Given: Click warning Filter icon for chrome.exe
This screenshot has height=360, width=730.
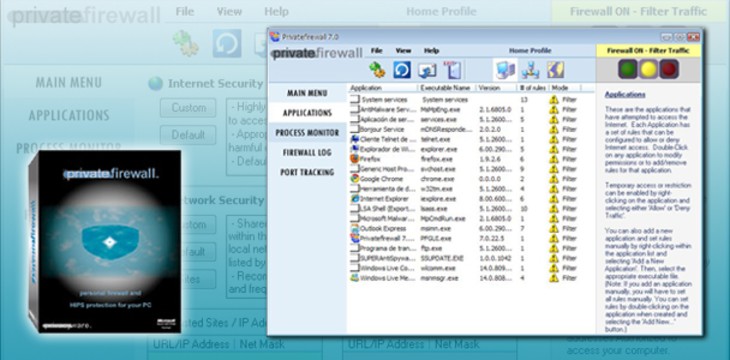Looking at the screenshot, I should (554, 179).
